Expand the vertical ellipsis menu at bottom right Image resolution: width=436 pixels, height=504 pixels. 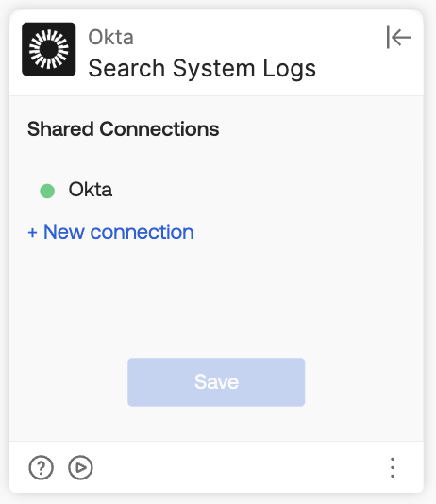click(393, 467)
